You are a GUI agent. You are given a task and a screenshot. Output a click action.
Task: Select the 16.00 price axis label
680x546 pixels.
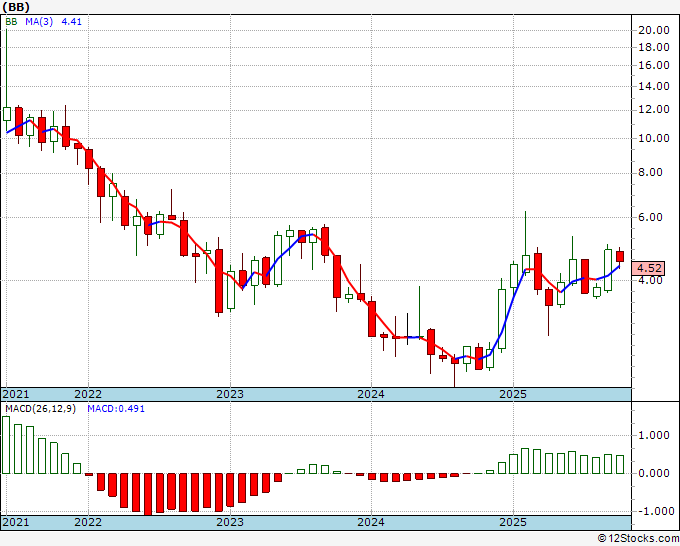(654, 65)
